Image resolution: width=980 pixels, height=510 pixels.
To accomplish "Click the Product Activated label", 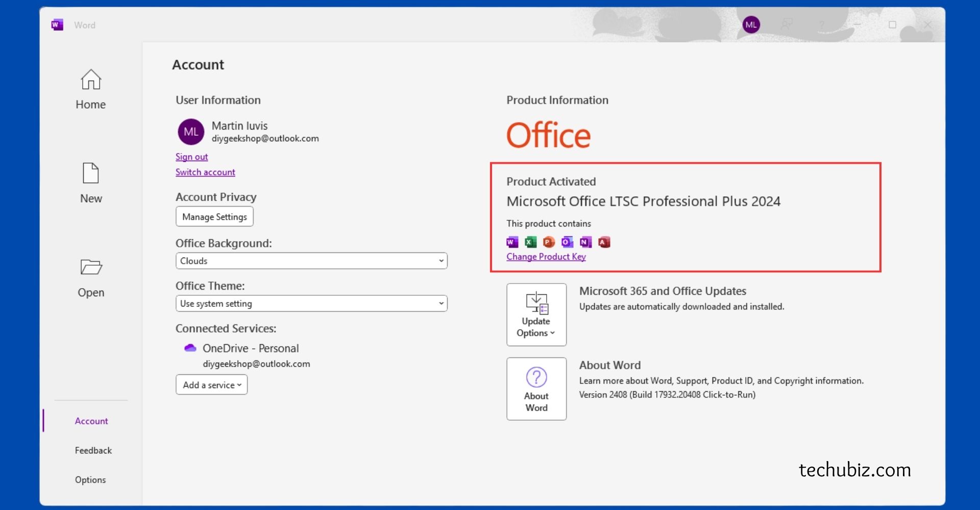I will point(551,182).
